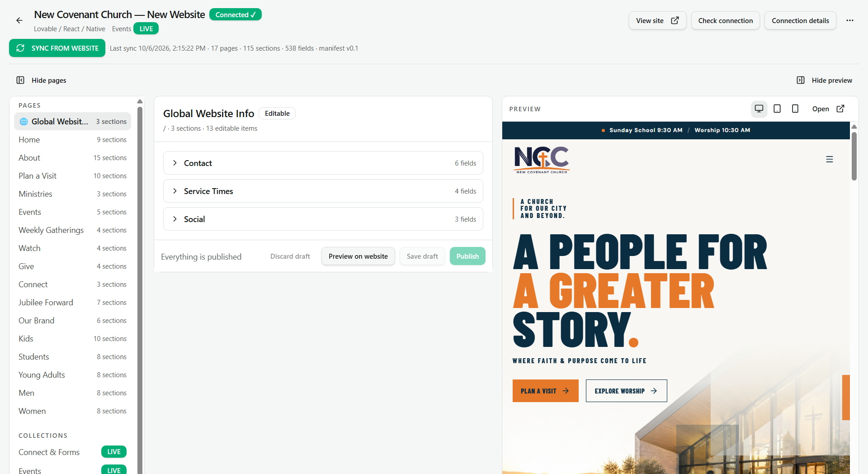Select the Women page
Image resolution: width=868 pixels, height=474 pixels.
pos(72,411)
